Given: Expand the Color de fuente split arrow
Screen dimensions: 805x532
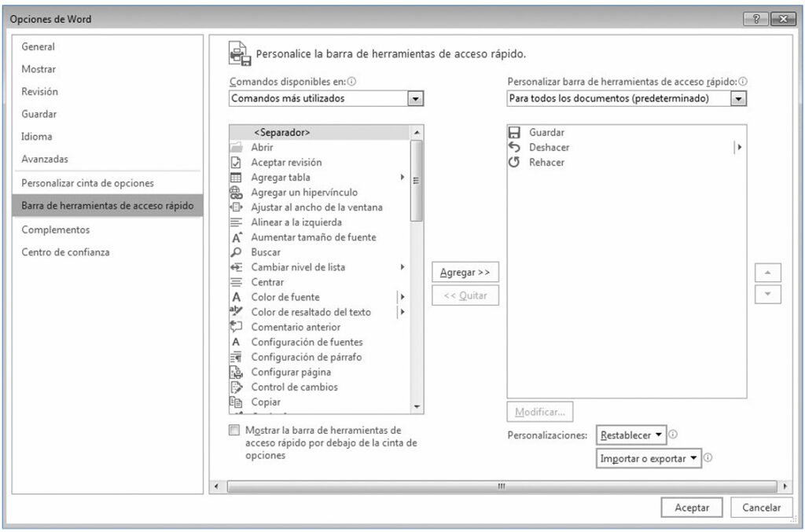Looking at the screenshot, I should (x=402, y=296).
